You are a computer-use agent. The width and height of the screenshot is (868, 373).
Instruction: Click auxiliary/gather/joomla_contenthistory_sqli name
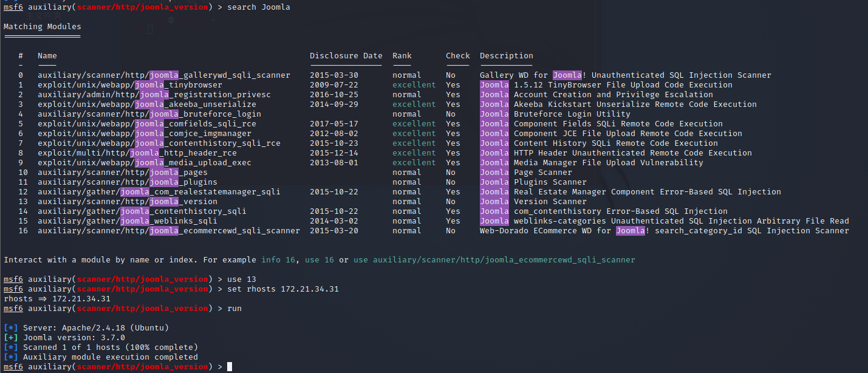142,211
